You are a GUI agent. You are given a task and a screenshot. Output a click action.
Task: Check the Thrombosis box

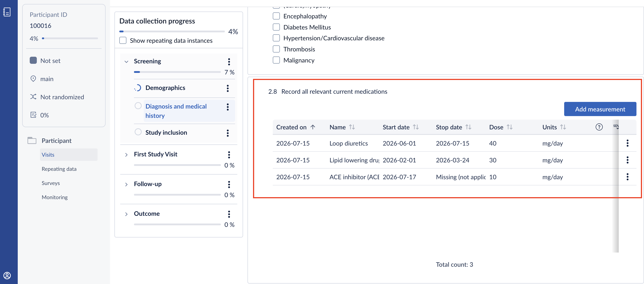[276, 49]
